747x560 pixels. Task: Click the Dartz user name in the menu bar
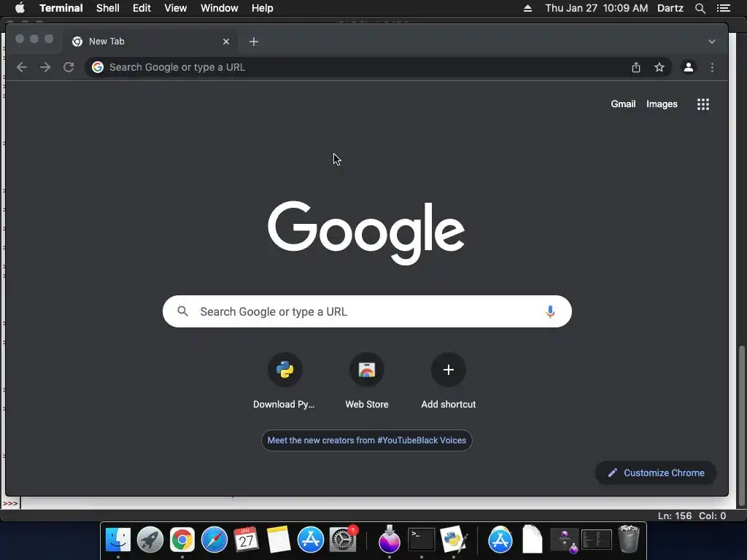click(670, 8)
